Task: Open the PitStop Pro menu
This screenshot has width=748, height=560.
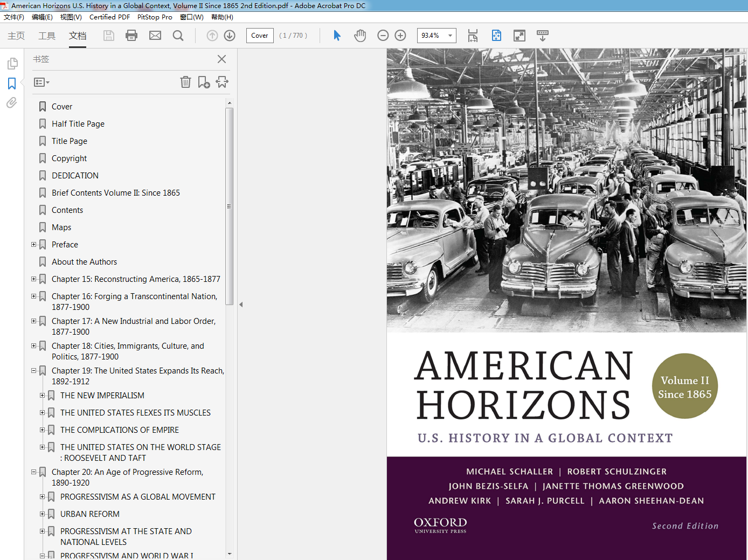Action: pos(155,17)
